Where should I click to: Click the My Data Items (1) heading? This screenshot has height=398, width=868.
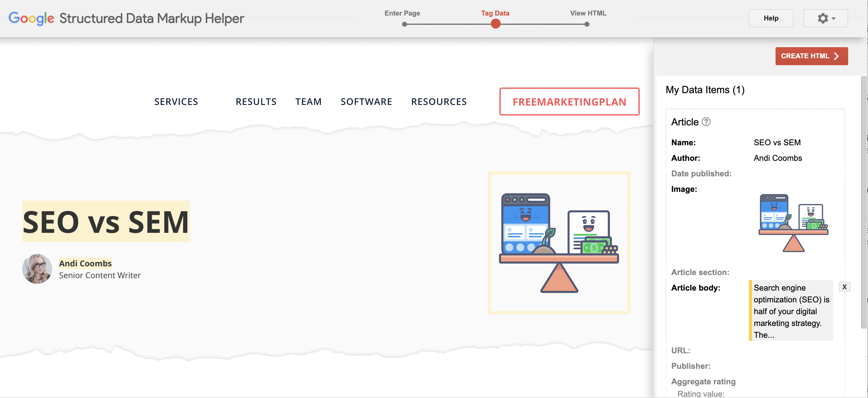point(705,90)
